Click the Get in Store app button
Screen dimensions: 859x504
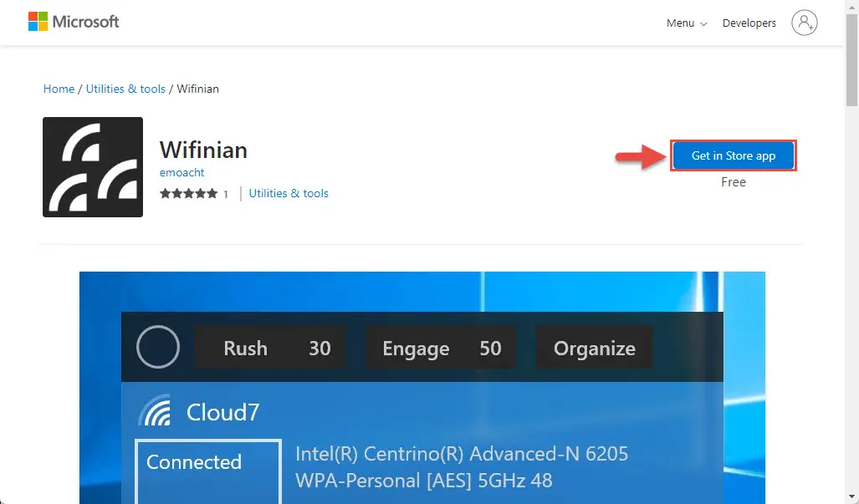[733, 155]
